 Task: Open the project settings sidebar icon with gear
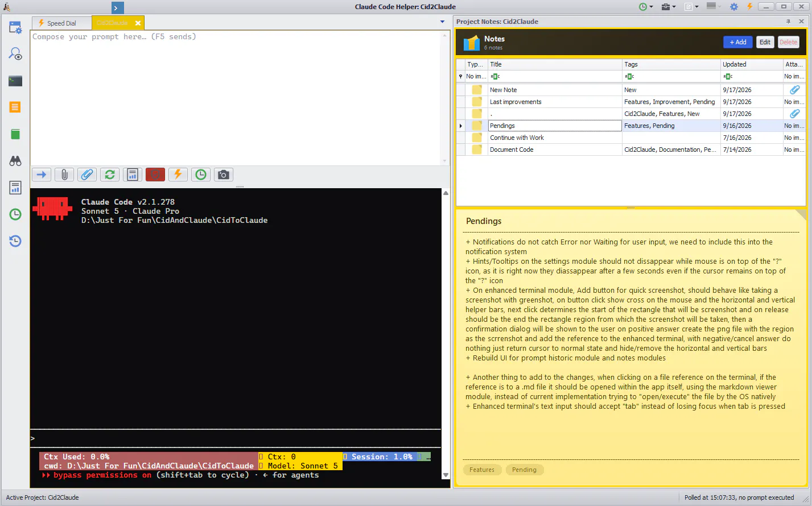tap(15, 27)
